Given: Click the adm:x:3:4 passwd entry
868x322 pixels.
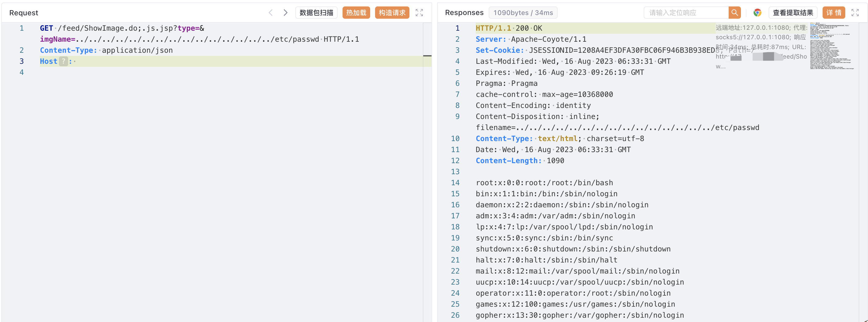Looking at the screenshot, I should (555, 216).
